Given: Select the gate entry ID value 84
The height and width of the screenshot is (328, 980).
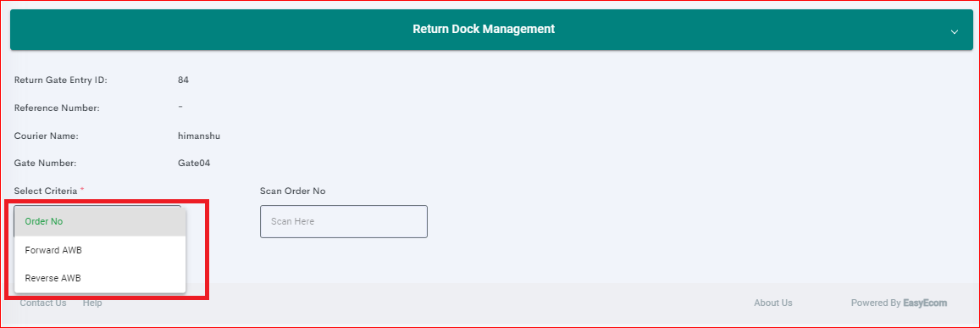Looking at the screenshot, I should coord(183,81).
